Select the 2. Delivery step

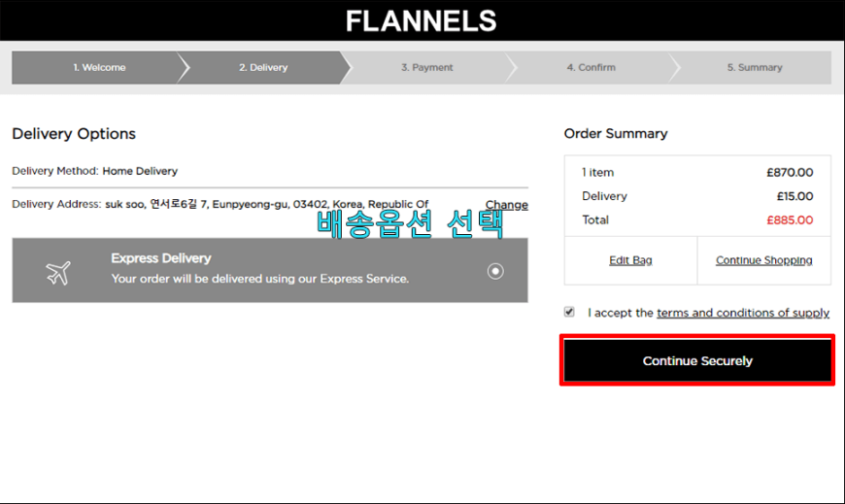(x=263, y=68)
